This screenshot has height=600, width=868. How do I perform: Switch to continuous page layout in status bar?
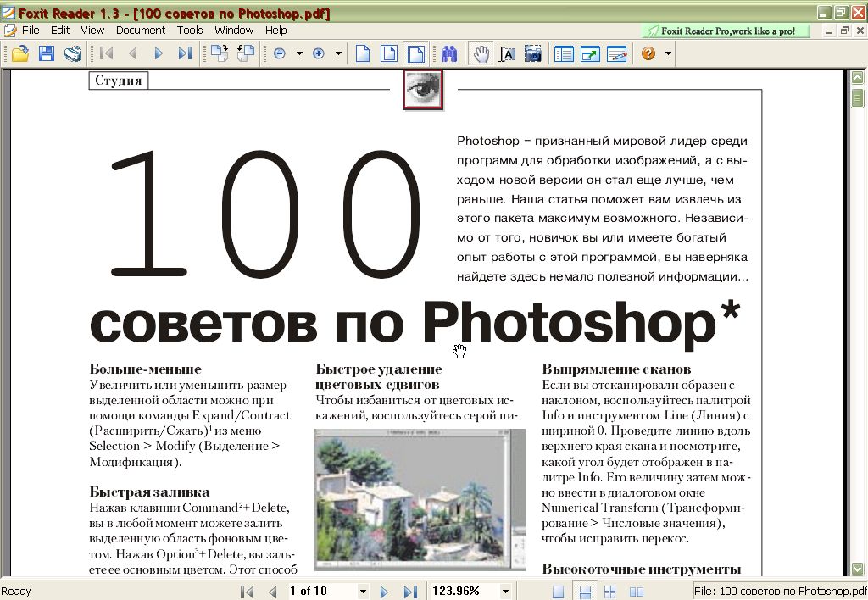pos(584,592)
